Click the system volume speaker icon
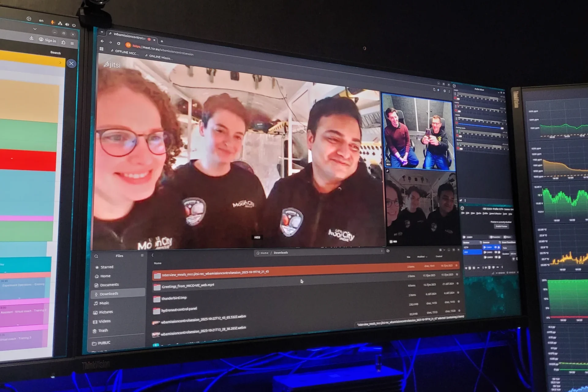588x392 pixels. click(67, 24)
